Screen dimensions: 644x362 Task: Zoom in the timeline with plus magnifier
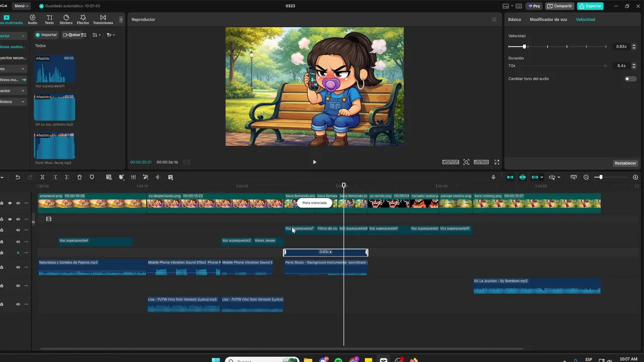tap(635, 177)
